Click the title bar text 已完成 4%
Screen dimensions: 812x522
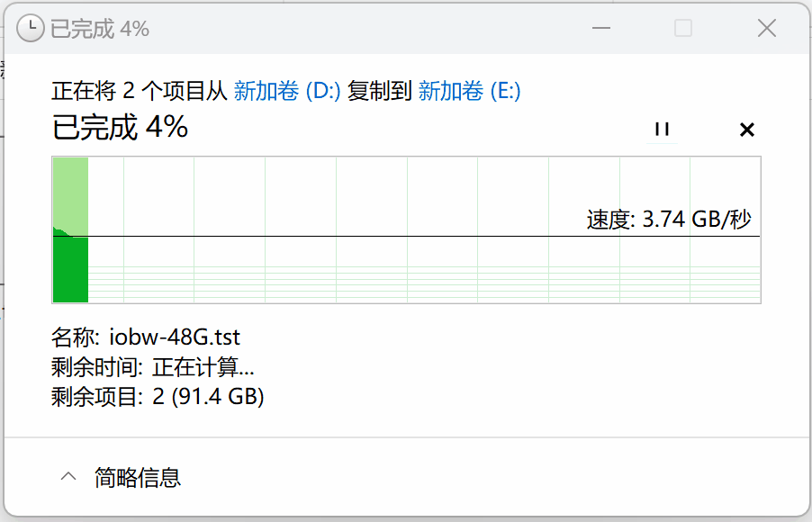(x=100, y=29)
